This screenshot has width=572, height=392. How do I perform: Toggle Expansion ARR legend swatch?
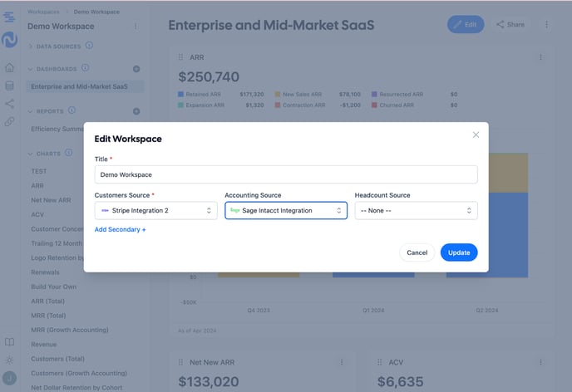(x=180, y=105)
